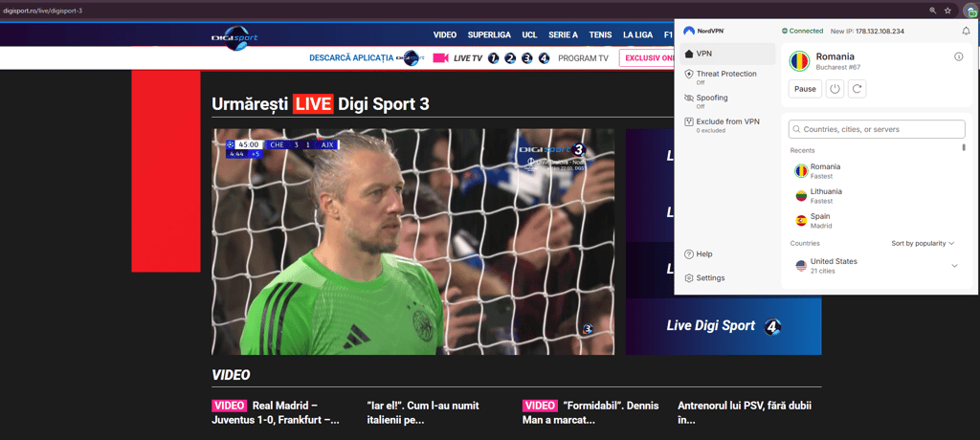The height and width of the screenshot is (440, 980).
Task: Open the NordVPN notifications bell
Action: coord(965,31)
